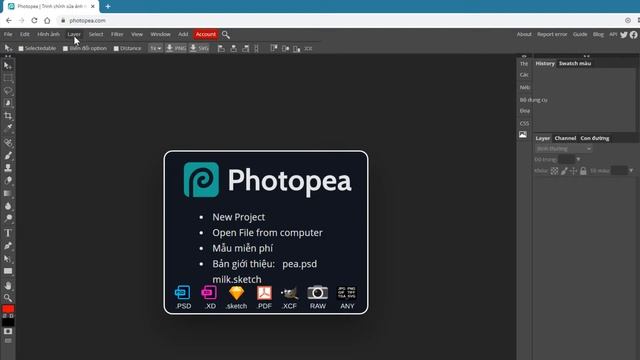Open the Report error link
Image resolution: width=640 pixels, height=360 pixels.
552,34
